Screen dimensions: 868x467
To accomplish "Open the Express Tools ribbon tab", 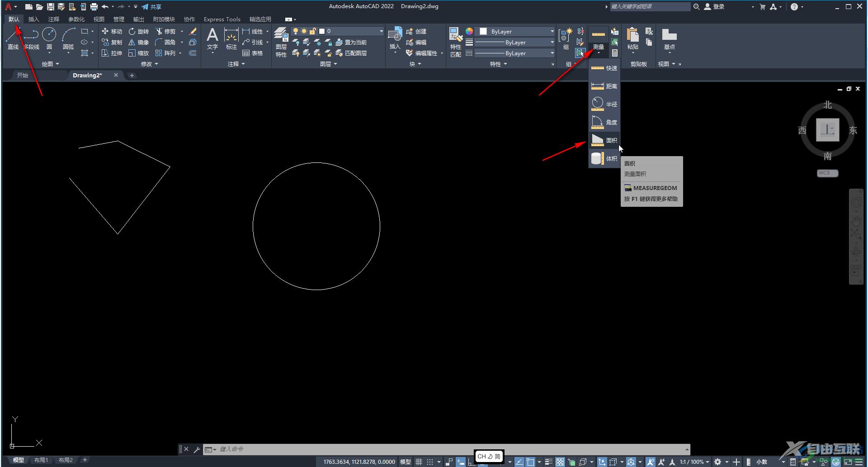I will click(x=222, y=19).
